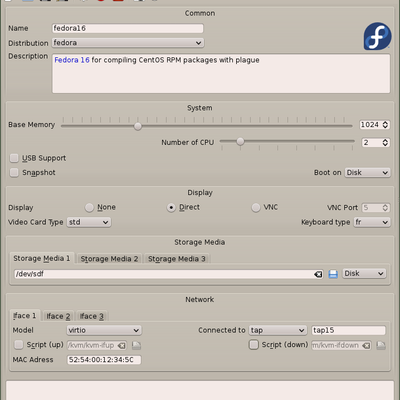Click the /dev/sdf storage path field
Screen dimensions: 400x400
pos(168,274)
